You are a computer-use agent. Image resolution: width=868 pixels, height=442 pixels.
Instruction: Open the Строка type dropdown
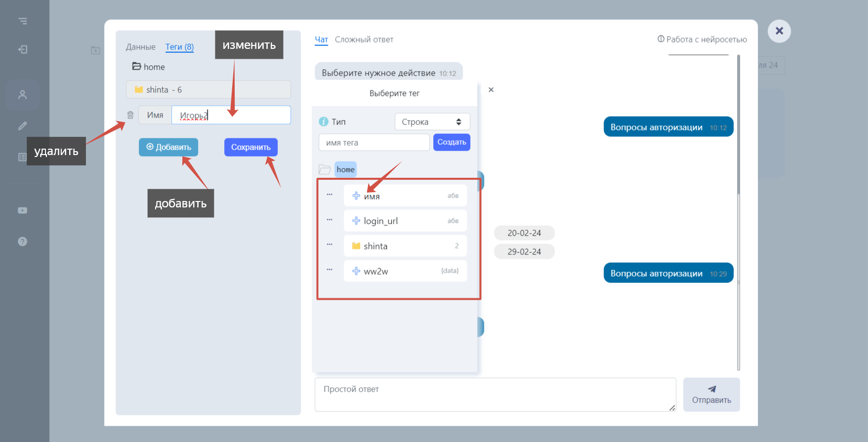click(x=432, y=121)
